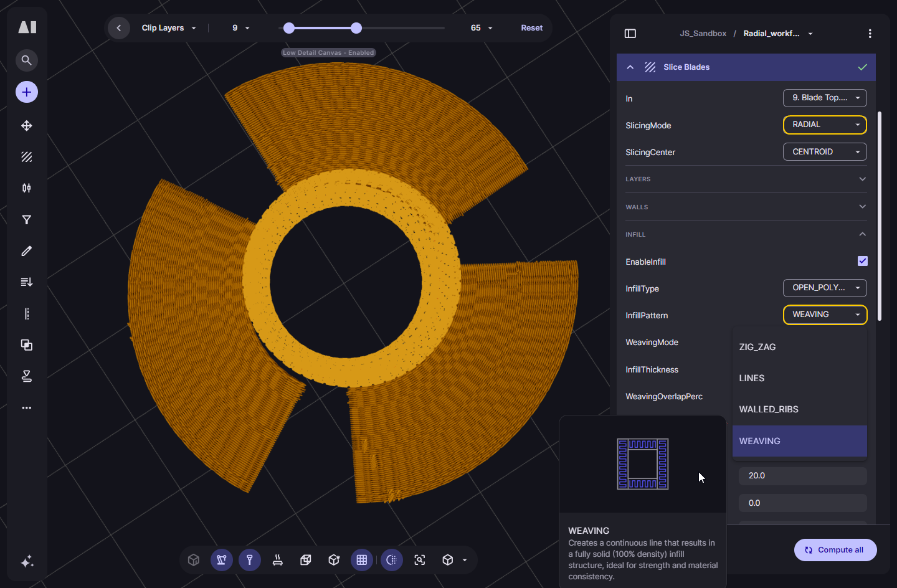Open the sparkle AI assistant icon
This screenshot has height=588, width=897.
coord(27,562)
